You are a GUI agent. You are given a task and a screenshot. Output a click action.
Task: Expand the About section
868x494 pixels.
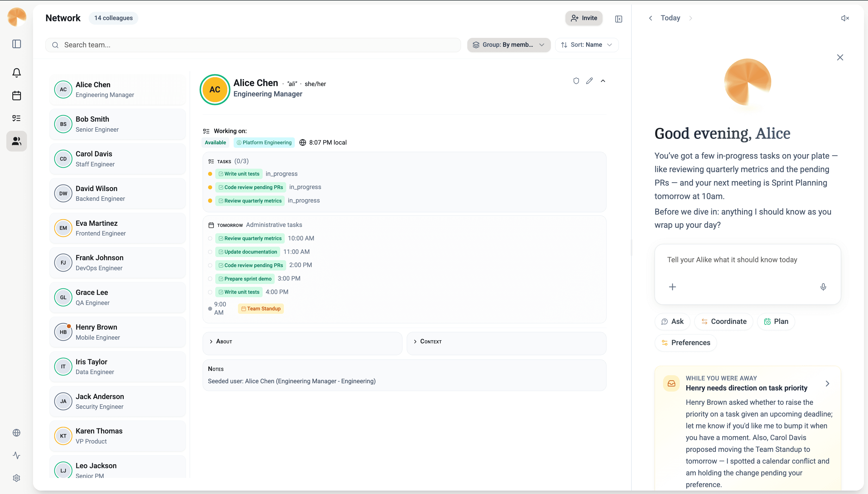click(x=224, y=342)
